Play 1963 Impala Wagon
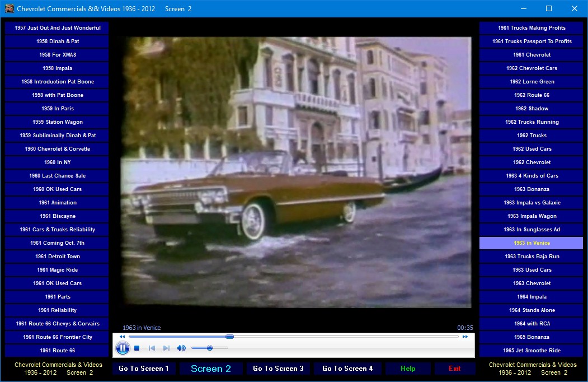Image resolution: width=588 pixels, height=382 pixels. point(531,216)
